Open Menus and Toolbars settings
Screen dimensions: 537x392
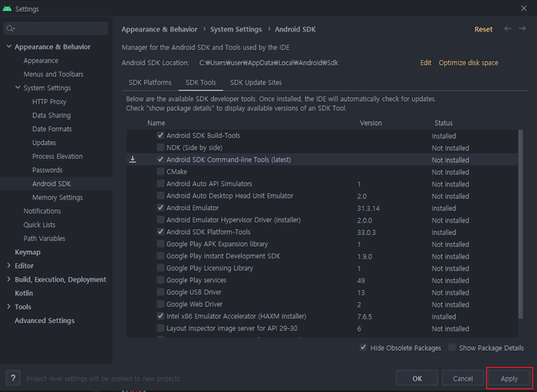pos(53,74)
